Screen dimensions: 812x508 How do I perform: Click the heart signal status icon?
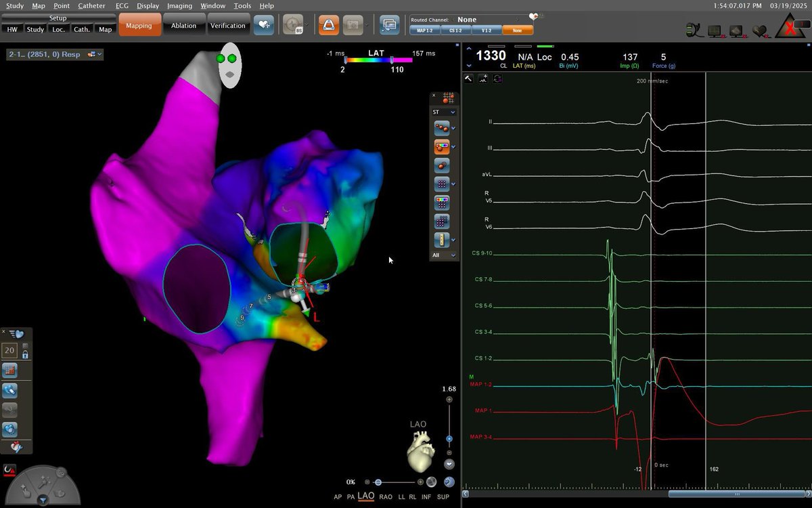pyautogui.click(x=760, y=30)
